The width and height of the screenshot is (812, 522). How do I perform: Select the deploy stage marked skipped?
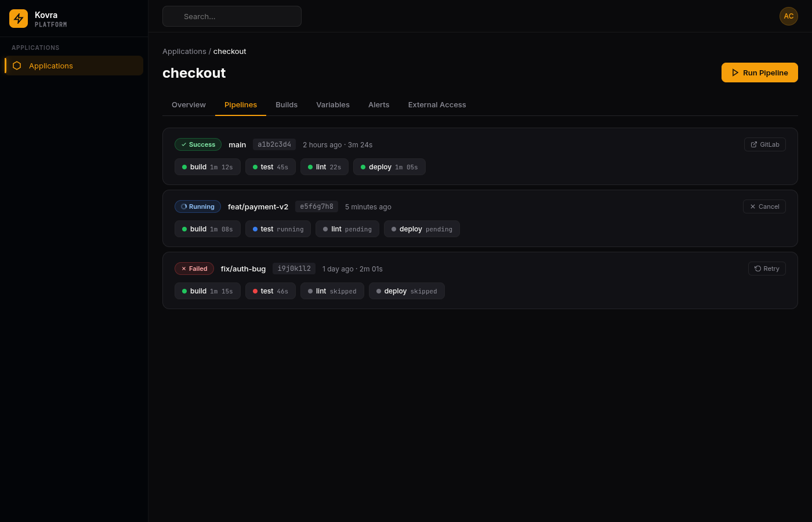click(407, 291)
